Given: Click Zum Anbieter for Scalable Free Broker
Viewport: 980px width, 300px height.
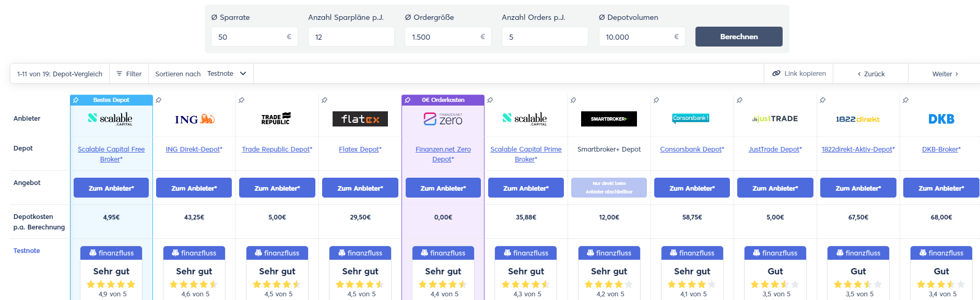Looking at the screenshot, I should pyautogui.click(x=111, y=188).
